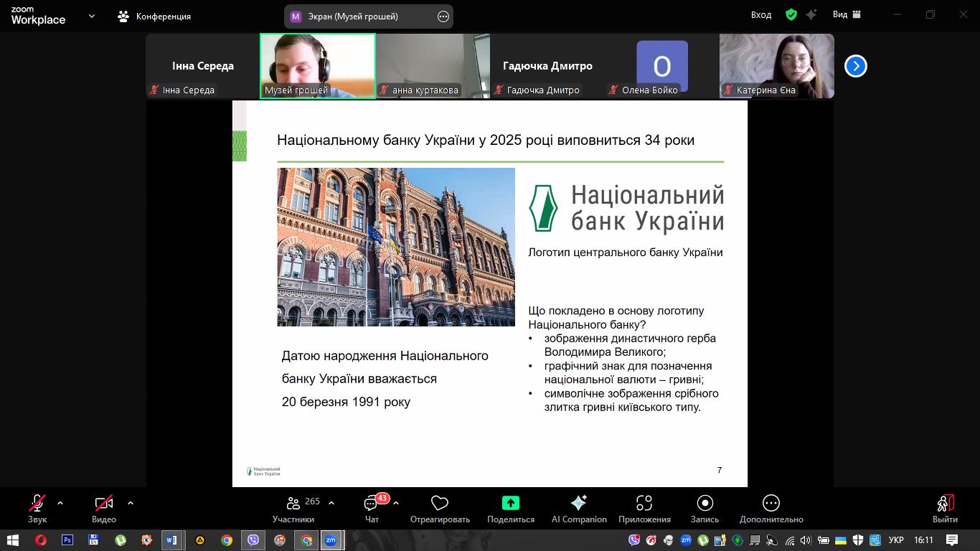Click the National Bank building photo on slide
Image resolution: width=980 pixels, height=551 pixels.
396,247
